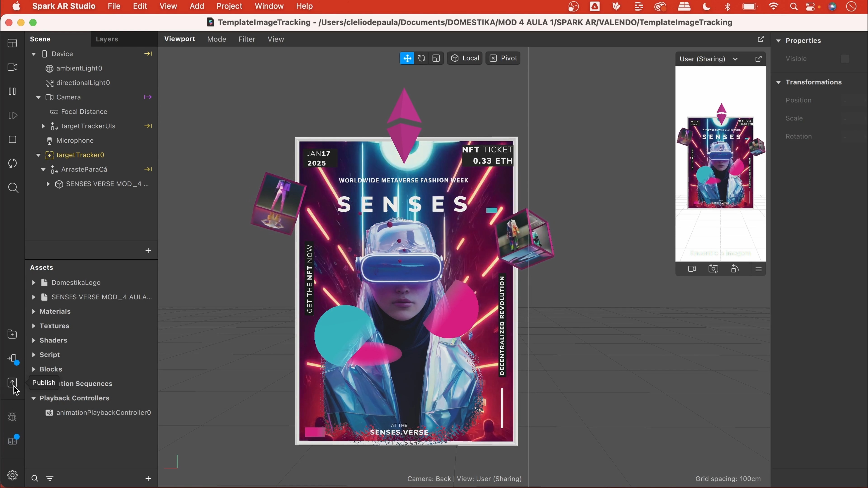Expand the Script asset folder

33,355
